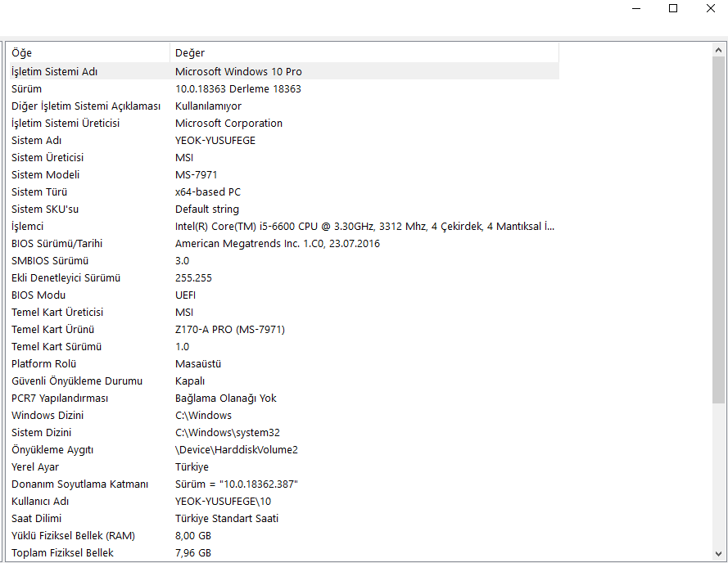This screenshot has width=728, height=563.
Task: Select the Platform Rolü row label
Action: tap(43, 363)
